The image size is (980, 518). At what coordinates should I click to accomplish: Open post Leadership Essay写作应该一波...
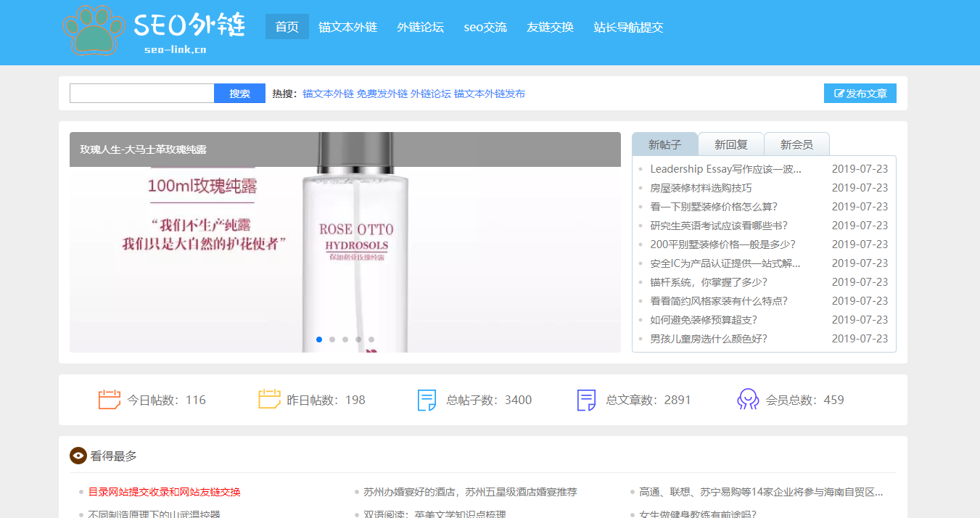point(725,169)
